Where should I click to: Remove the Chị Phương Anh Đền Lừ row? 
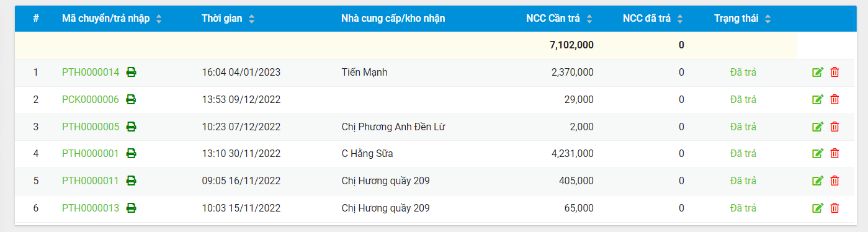(x=834, y=127)
